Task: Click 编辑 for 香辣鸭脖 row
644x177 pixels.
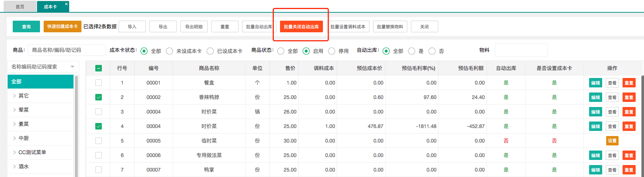Action: 596,97
